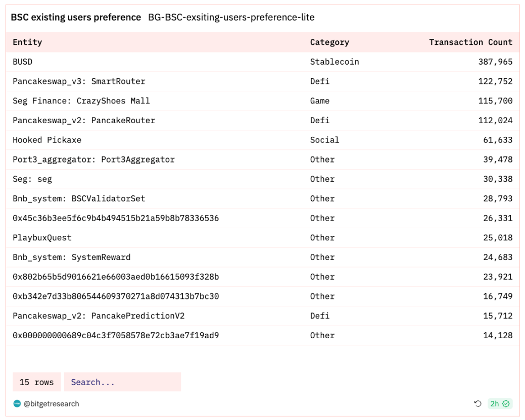Open the BG-BSC-exsiting-users-preference-lite query link
The width and height of the screenshot is (525, 420).
pos(231,17)
